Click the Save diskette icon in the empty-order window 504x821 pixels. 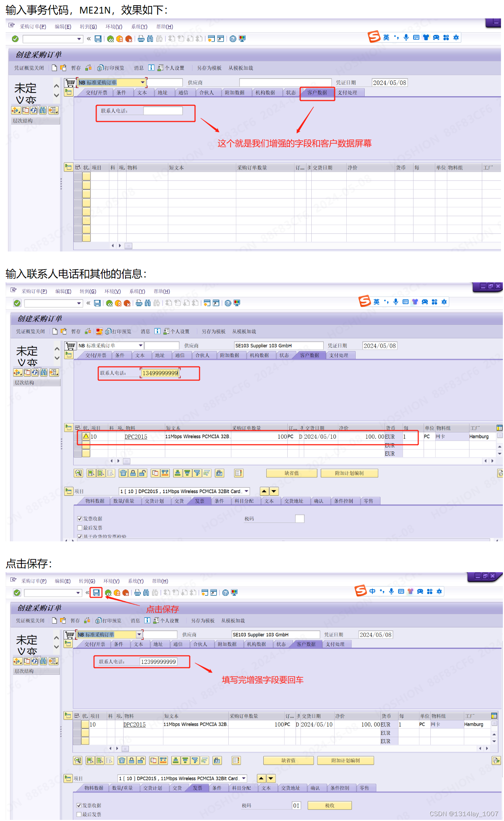(x=98, y=39)
